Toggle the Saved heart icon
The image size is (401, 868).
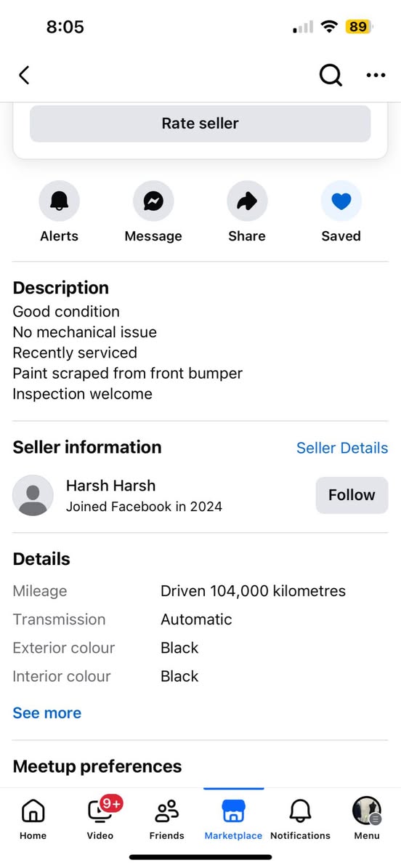tap(341, 201)
